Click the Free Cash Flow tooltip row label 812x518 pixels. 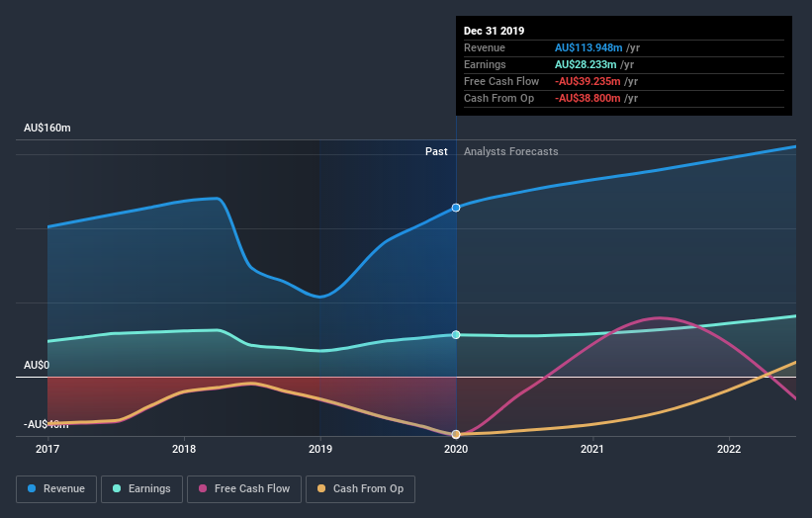click(501, 82)
